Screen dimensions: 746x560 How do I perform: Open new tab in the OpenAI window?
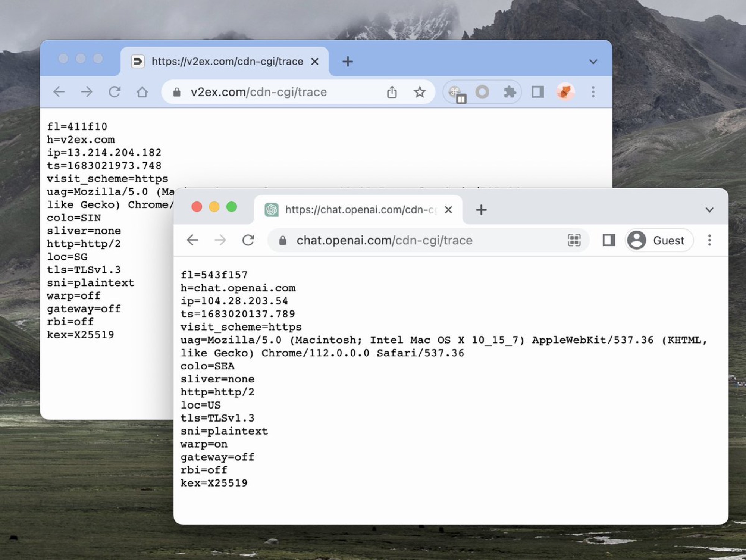481,210
